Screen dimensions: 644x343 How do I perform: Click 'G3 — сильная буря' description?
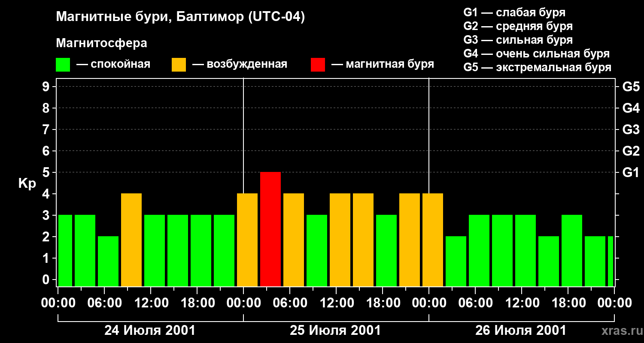(x=518, y=40)
